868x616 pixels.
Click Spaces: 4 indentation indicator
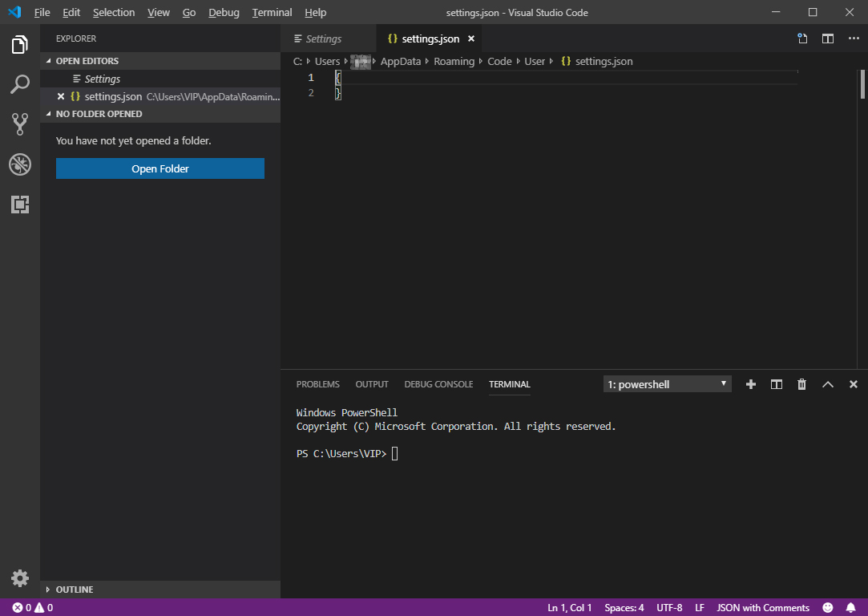pos(624,608)
